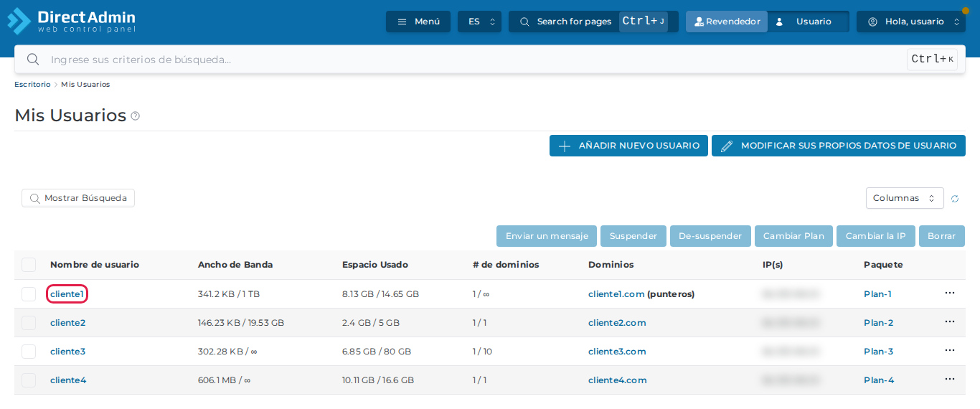
Task: Open user cliente1 link
Action: coord(67,294)
